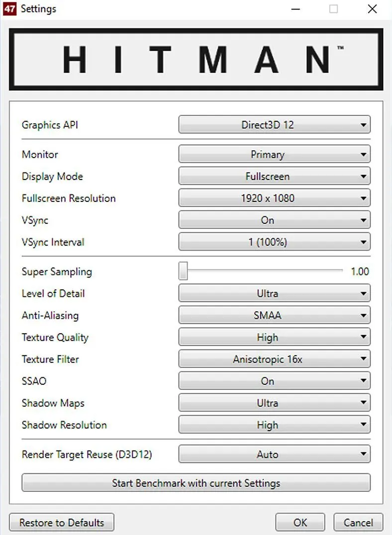Open Texture Quality dropdown
Screen dimensions: 392x535
[x=274, y=337]
